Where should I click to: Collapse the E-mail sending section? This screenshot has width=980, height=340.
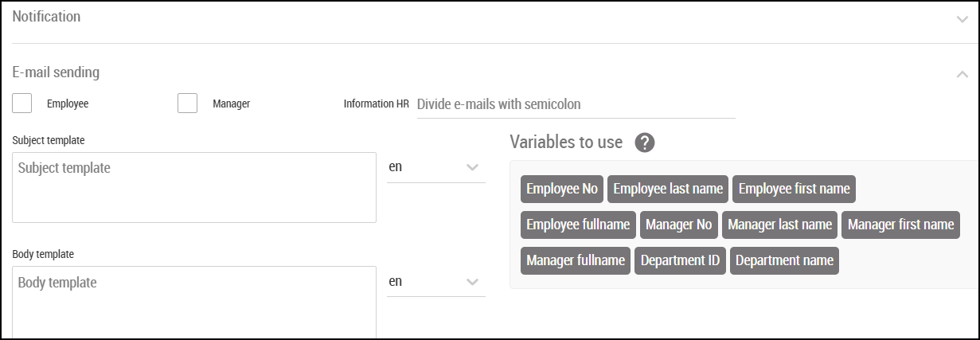tap(962, 74)
